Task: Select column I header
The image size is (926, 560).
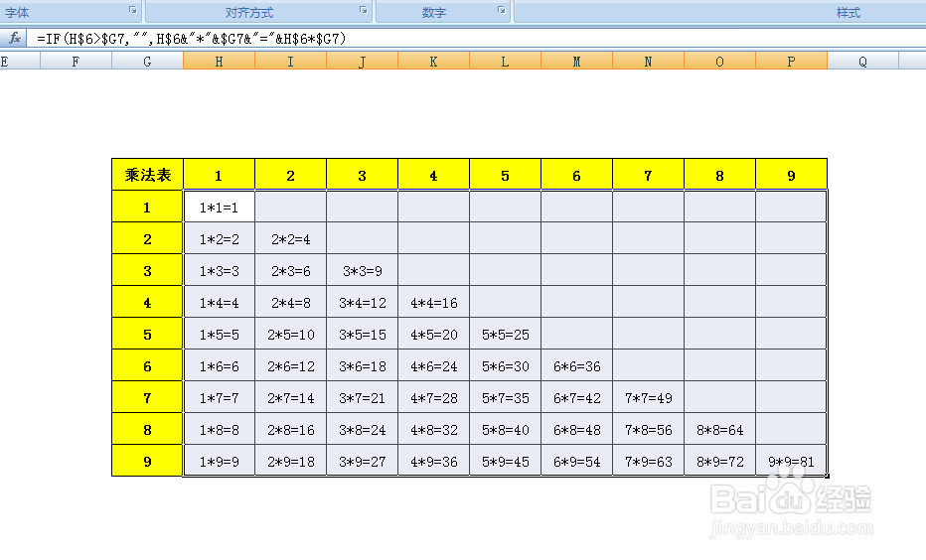Action: (x=290, y=62)
